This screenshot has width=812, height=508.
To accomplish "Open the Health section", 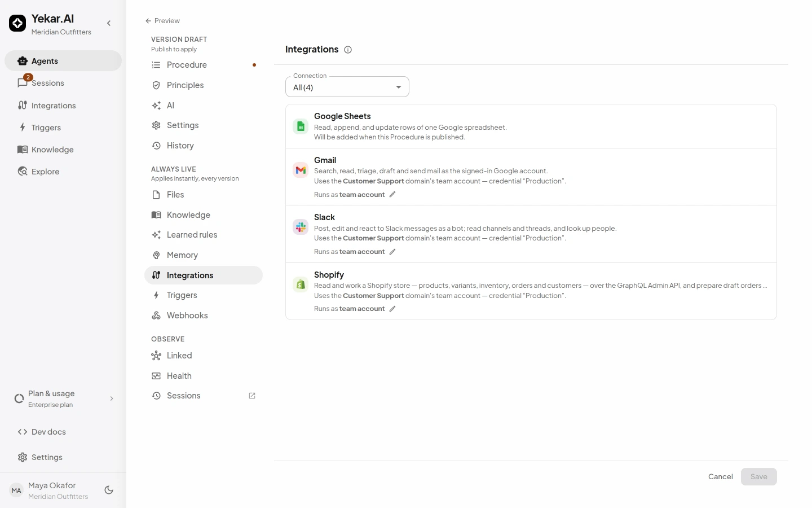I will click(204, 376).
